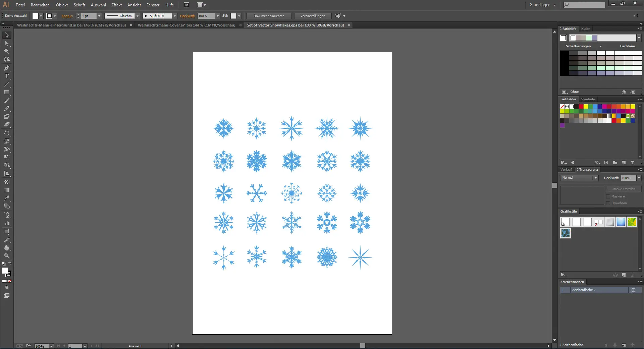
Task: Select the Eyedropper tool
Action: (7, 198)
